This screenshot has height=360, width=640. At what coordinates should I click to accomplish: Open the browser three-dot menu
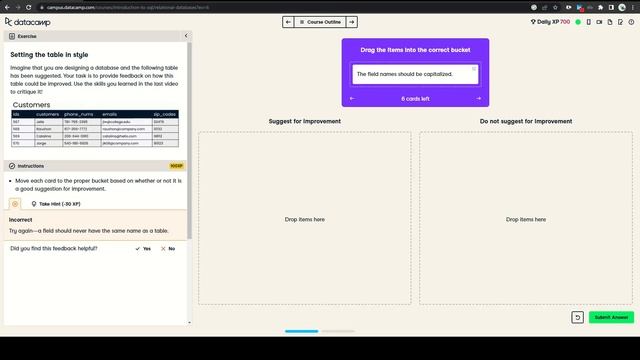pyautogui.click(x=633, y=7)
